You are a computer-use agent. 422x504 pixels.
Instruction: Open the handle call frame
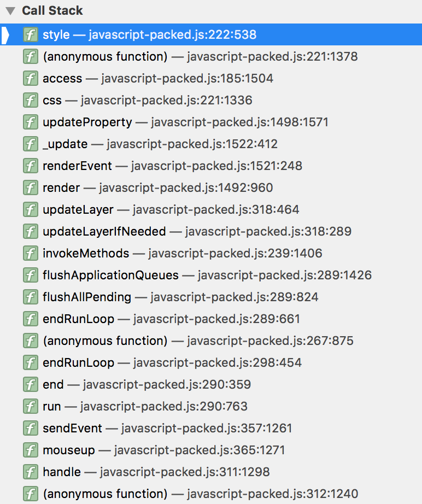[156, 472]
